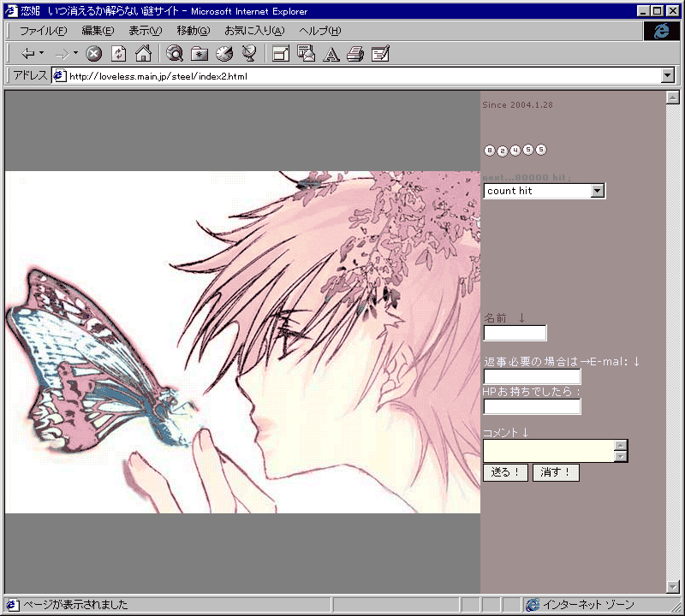
Task: Show the History toolbar icon
Action: pyautogui.click(x=224, y=54)
